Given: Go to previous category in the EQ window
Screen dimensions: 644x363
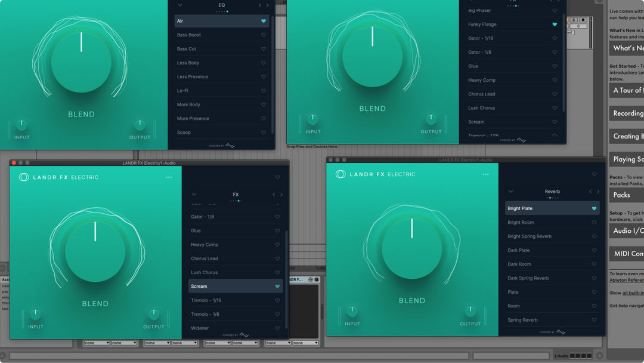Looking at the screenshot, I should coord(259,5).
